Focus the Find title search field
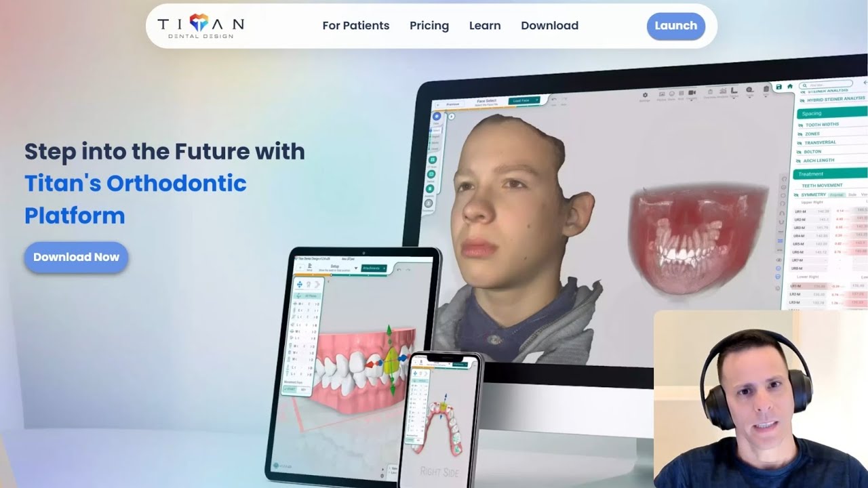The width and height of the screenshot is (868, 488). pyautogui.click(x=825, y=85)
